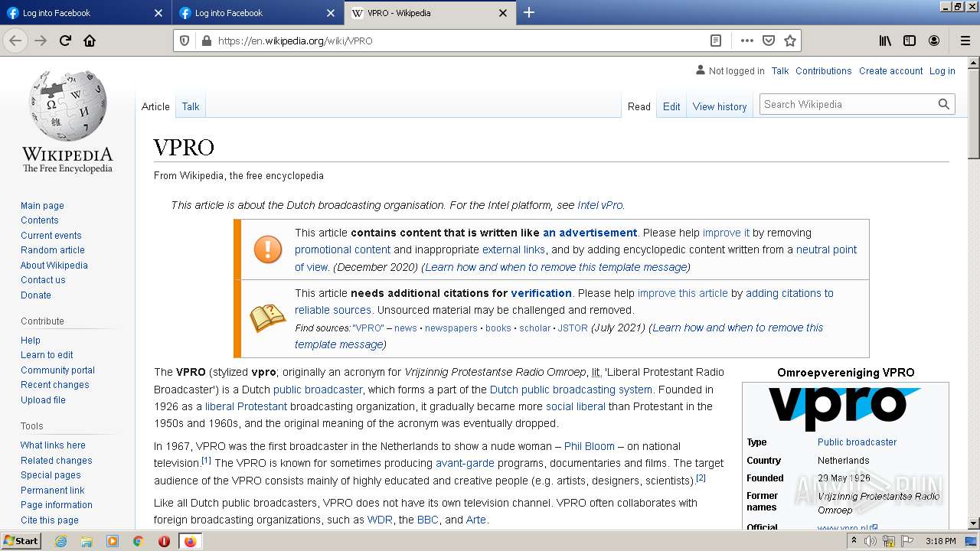
Task: Open the Firefox home page
Action: (x=90, y=41)
